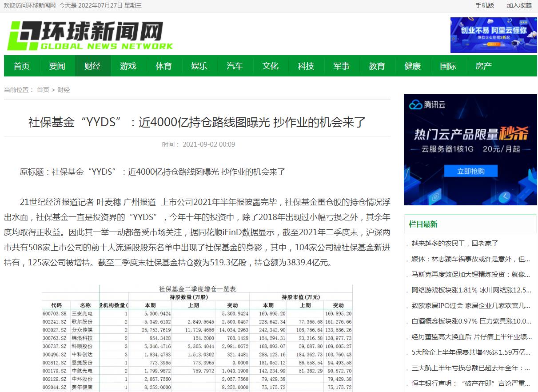Click the 持股市值(万元) table header
The height and width of the screenshot is (392, 538).
tap(301, 297)
